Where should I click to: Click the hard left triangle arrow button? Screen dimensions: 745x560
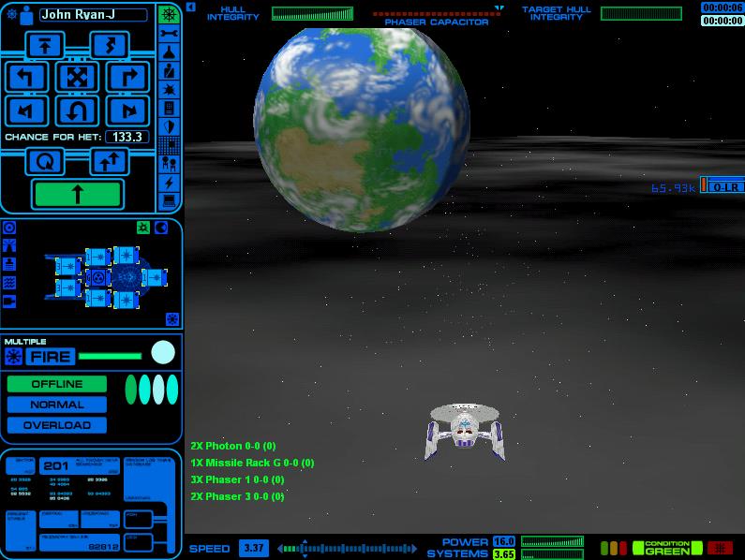(26, 111)
